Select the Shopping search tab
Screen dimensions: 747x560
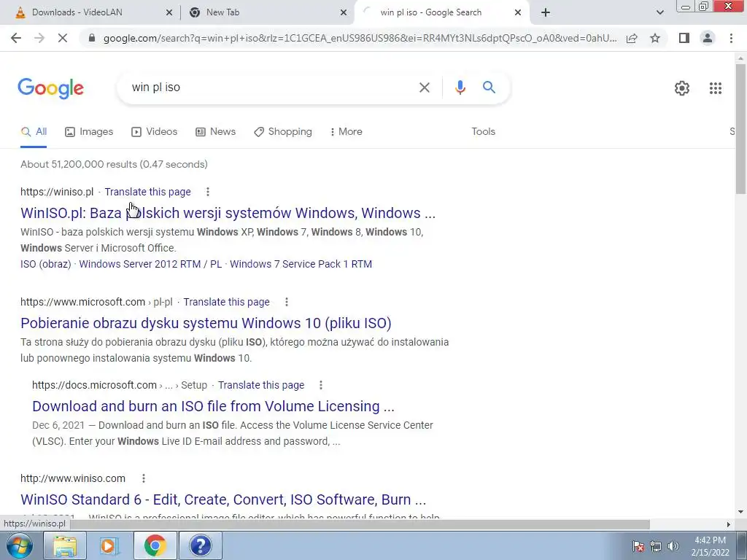pos(283,132)
